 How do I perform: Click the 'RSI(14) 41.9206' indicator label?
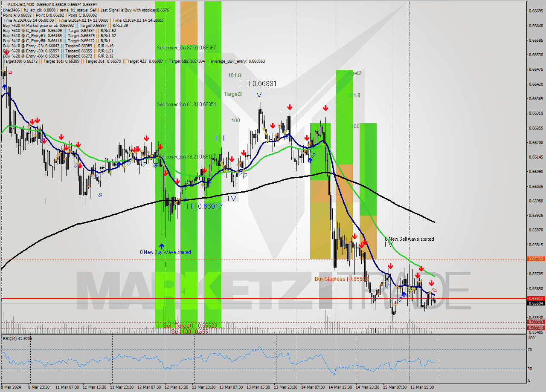[17, 338]
